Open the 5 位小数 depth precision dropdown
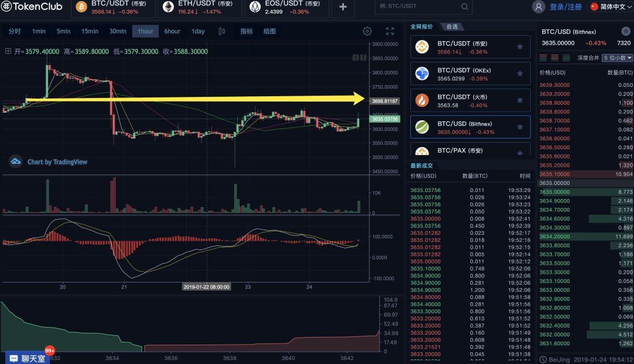This screenshot has height=364, width=634. click(618, 58)
